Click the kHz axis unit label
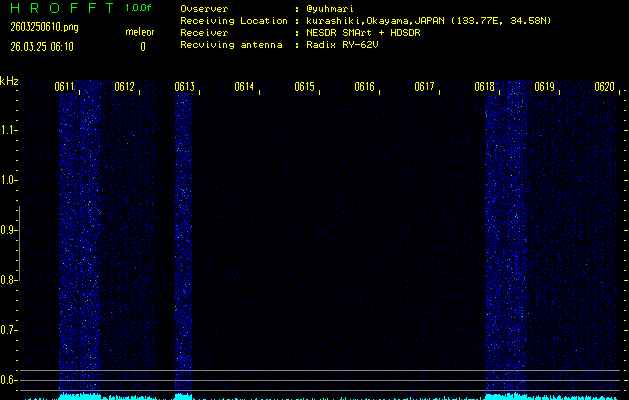629x400 pixels. click(x=9, y=81)
